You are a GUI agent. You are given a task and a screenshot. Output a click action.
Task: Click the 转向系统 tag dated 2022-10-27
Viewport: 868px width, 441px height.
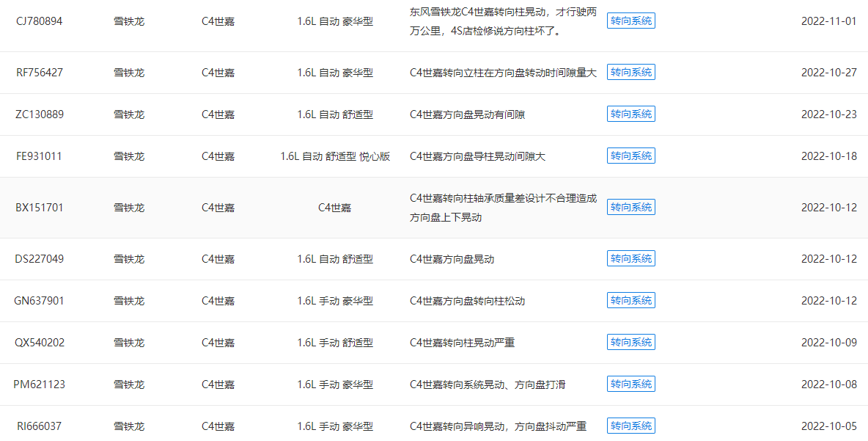[x=630, y=72]
